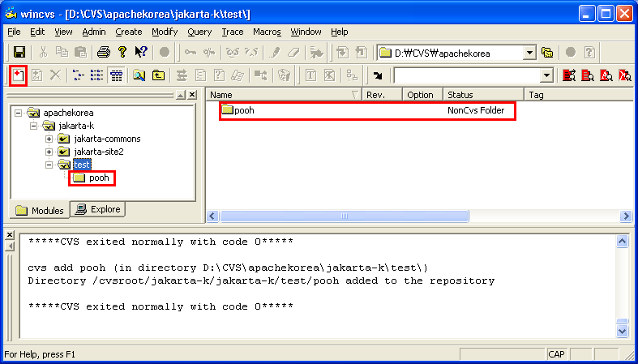The height and width of the screenshot is (364, 638).
Task: Click the change location folder icon
Action: click(x=547, y=53)
